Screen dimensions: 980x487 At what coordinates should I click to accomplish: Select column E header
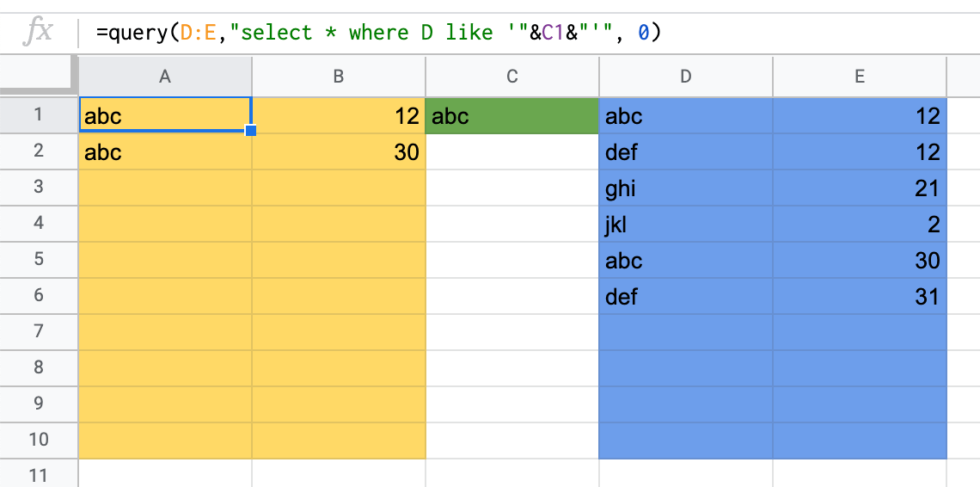[x=859, y=77]
